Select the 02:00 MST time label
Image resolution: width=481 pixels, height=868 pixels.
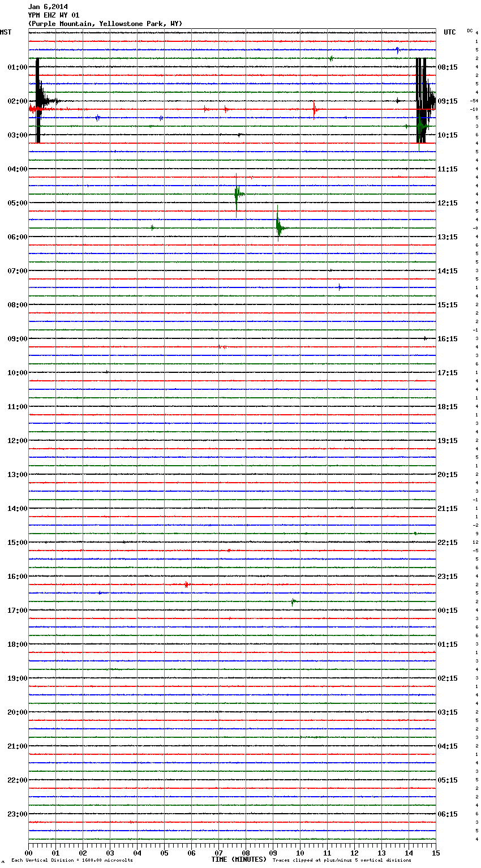tap(18, 101)
